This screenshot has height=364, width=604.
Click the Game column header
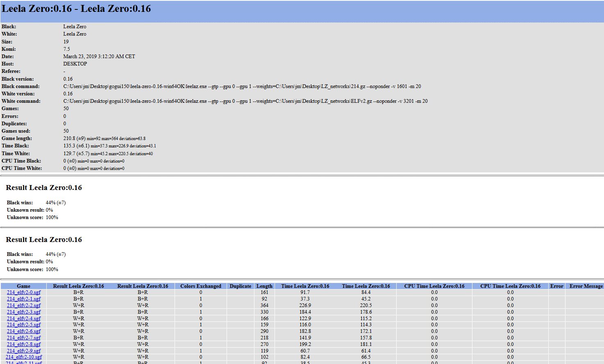pyautogui.click(x=24, y=286)
